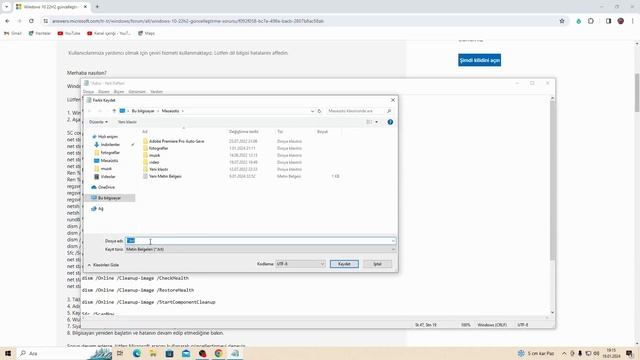Select OneDrive in navigation pane

pyautogui.click(x=106, y=187)
